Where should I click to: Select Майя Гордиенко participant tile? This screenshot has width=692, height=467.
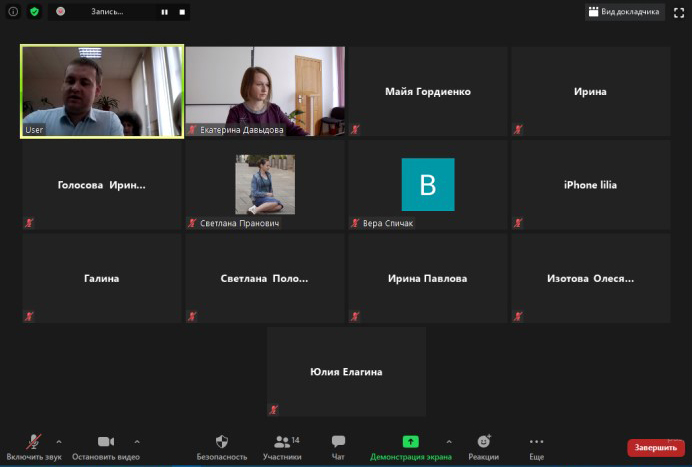[428, 91]
